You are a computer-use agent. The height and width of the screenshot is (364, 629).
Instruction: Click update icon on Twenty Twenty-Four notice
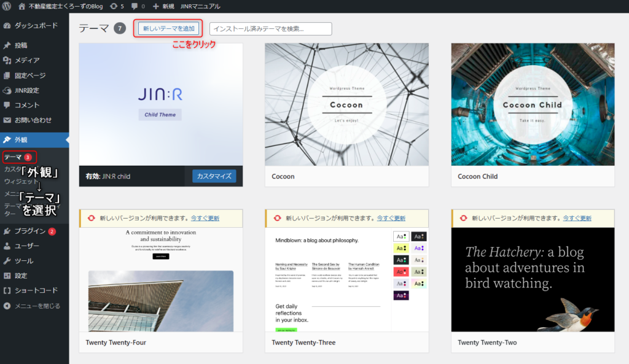[x=92, y=218]
